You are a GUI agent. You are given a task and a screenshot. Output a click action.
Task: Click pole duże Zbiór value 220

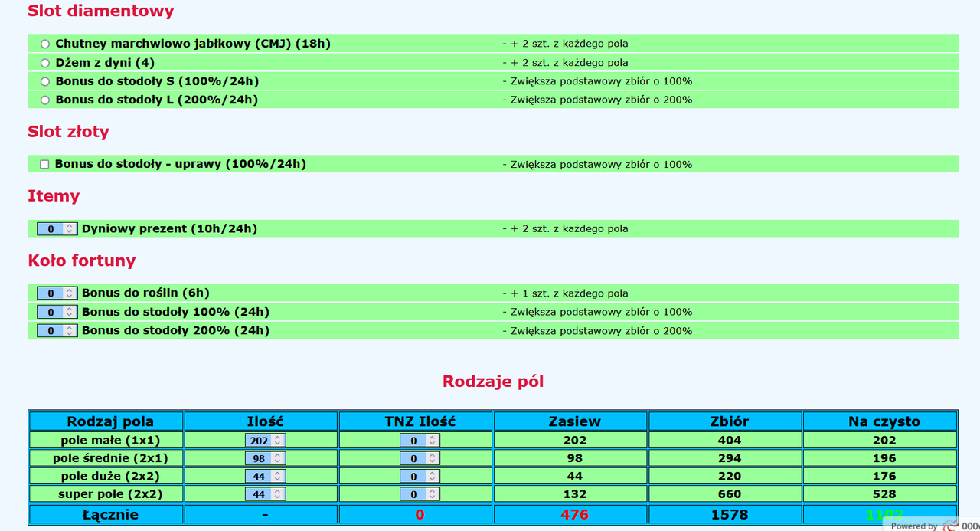pyautogui.click(x=730, y=476)
